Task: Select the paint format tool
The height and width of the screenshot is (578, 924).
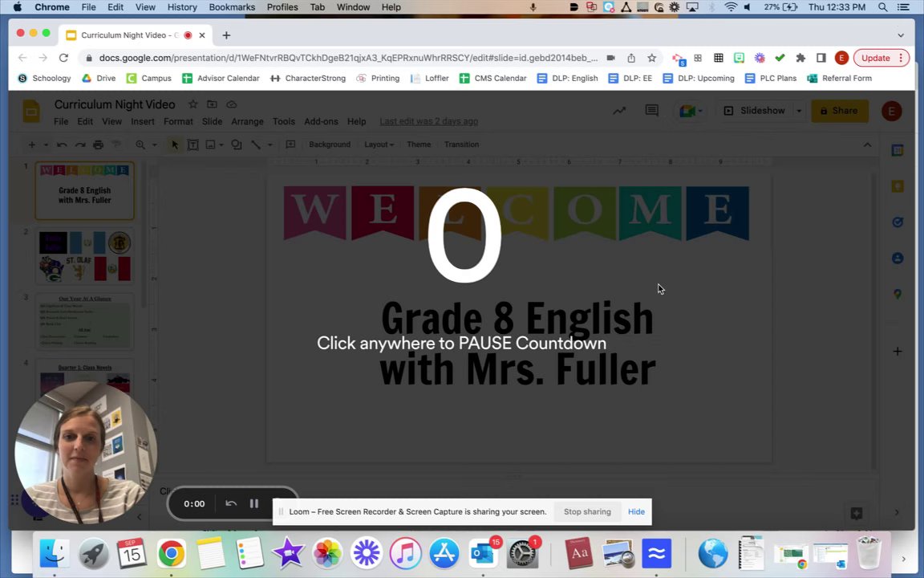Action: click(x=116, y=144)
